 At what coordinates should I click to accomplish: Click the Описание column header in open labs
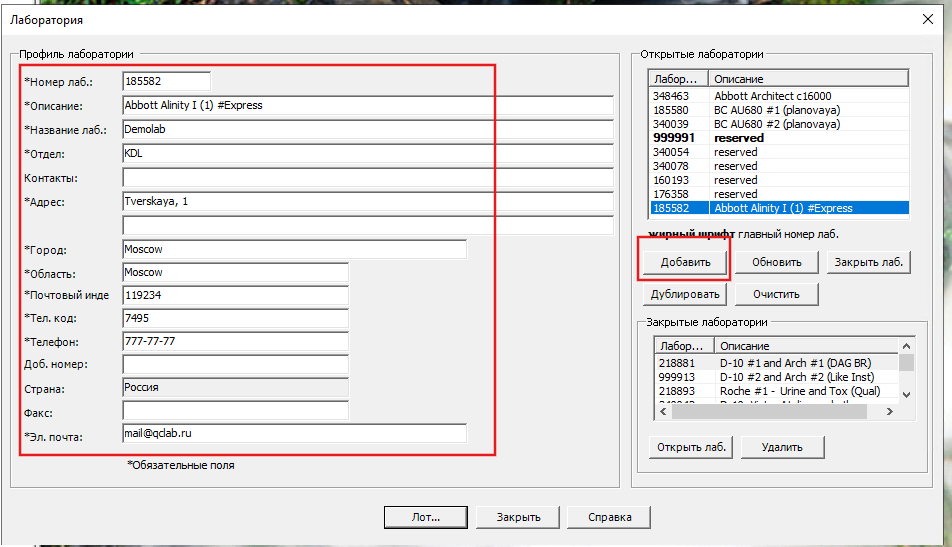tap(807, 78)
